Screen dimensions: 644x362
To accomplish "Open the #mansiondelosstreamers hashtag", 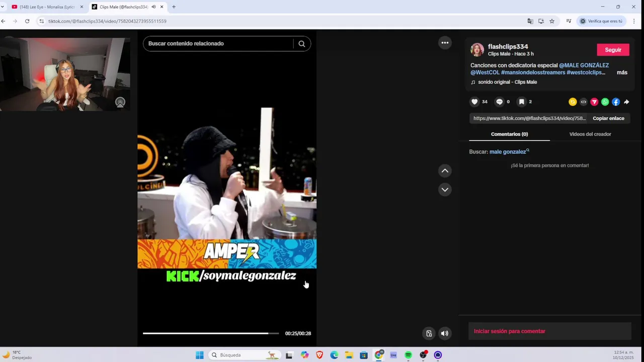I will pyautogui.click(x=533, y=72).
